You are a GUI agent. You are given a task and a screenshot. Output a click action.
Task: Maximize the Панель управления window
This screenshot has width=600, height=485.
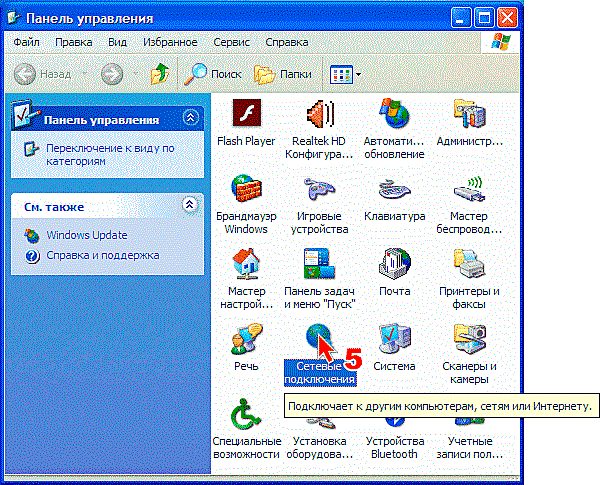coord(484,18)
